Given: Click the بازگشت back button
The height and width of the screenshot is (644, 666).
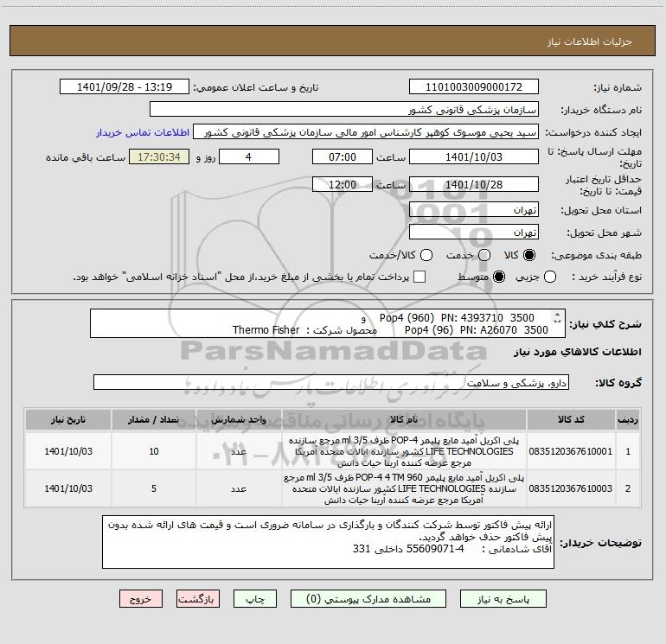Looking at the screenshot, I should click(198, 599).
